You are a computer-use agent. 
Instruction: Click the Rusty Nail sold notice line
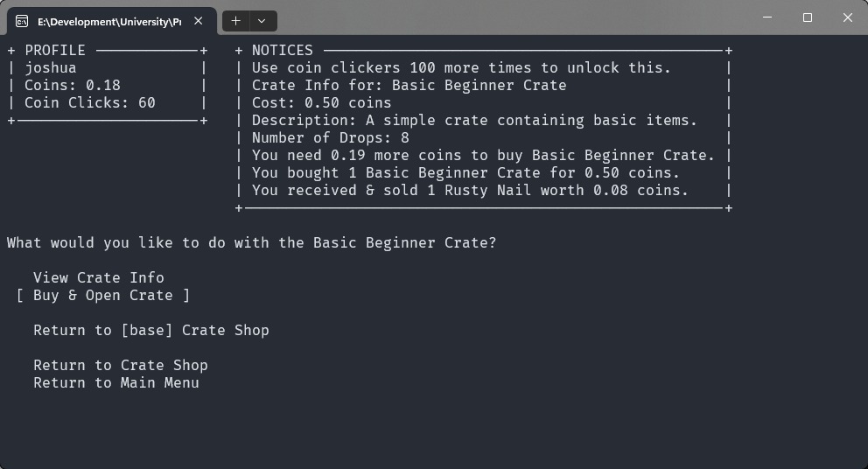[470, 190]
